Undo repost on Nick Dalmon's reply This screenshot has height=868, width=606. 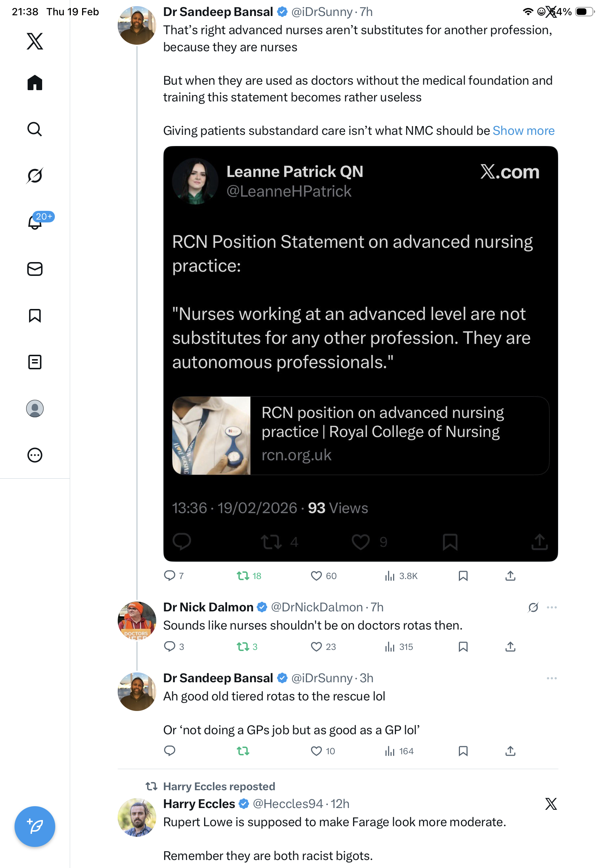pyautogui.click(x=243, y=647)
